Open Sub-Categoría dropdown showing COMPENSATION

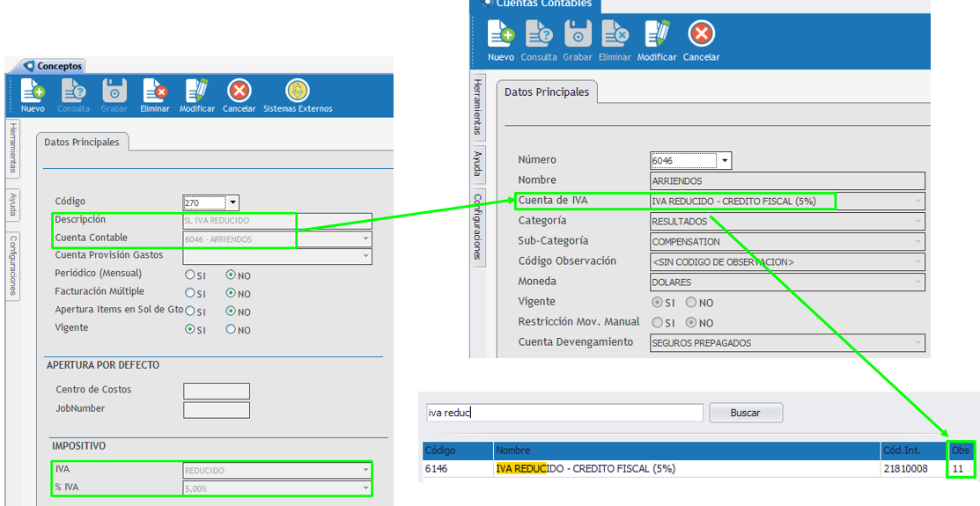click(x=918, y=242)
